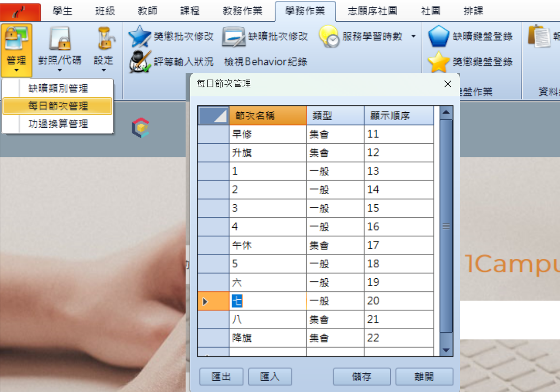
Task: Click the red application logo button
Action: 20,12
